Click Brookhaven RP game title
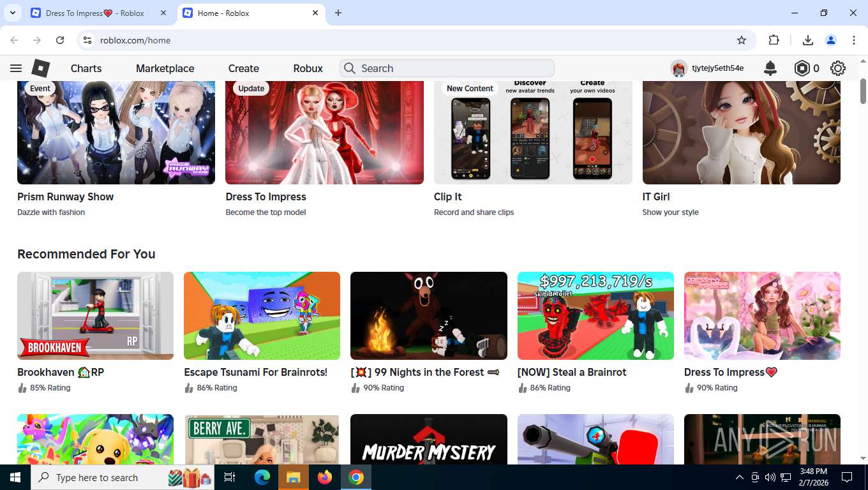 61,372
